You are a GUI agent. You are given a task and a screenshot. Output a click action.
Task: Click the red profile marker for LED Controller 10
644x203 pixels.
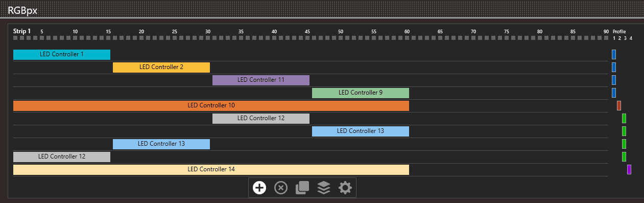click(x=619, y=105)
